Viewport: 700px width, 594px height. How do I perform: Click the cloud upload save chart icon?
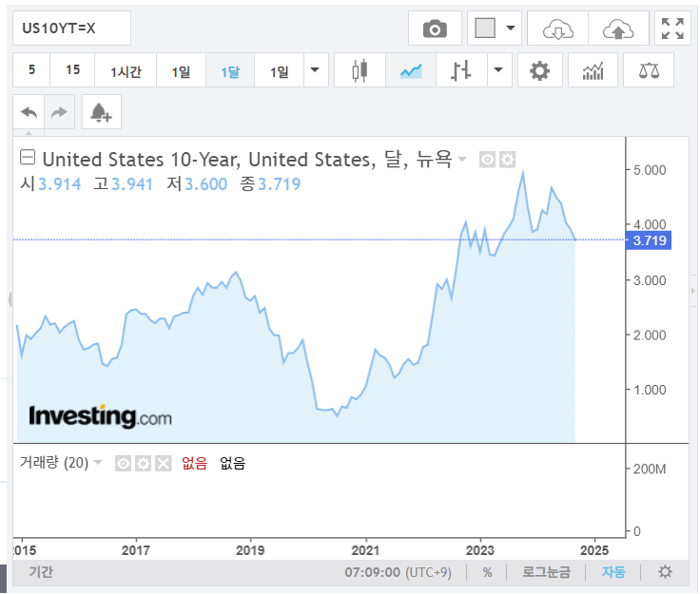tap(618, 29)
